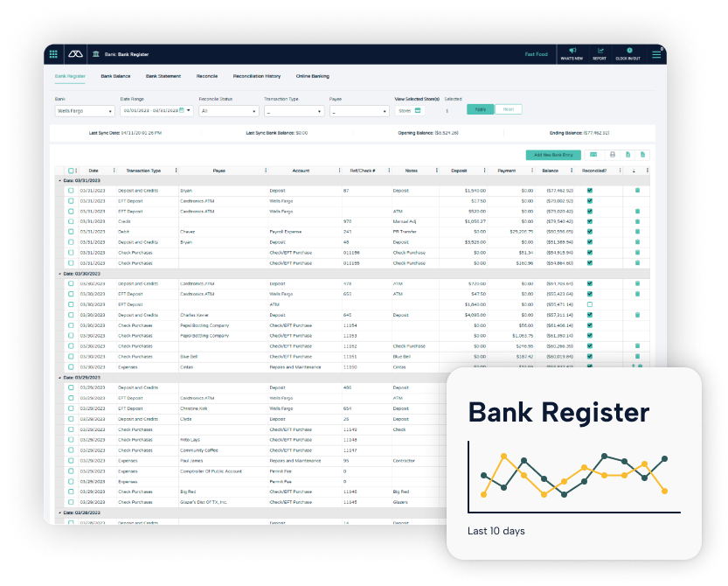Click attachment icon in Manual Adj credit row
The height and width of the screenshot is (586, 728).
tap(637, 221)
